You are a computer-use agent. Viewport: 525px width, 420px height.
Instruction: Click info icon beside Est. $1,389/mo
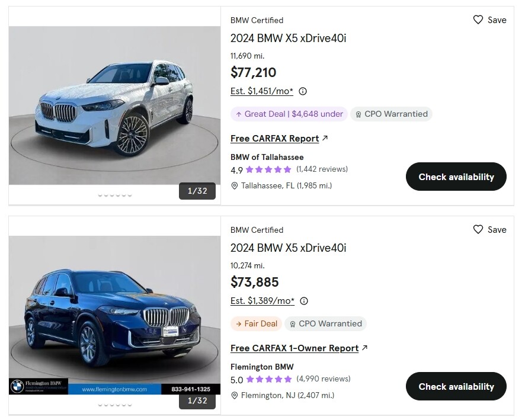point(304,301)
